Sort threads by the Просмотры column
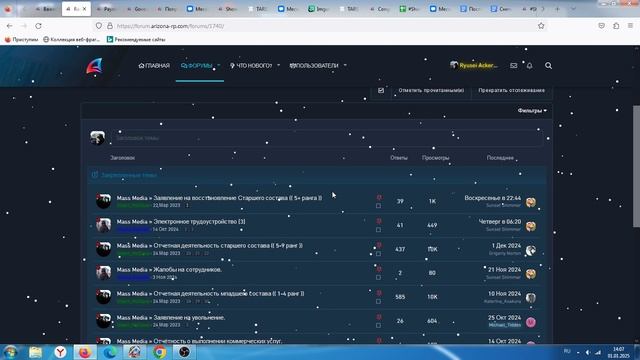Screen dimensions: 640x360 pos(436,158)
